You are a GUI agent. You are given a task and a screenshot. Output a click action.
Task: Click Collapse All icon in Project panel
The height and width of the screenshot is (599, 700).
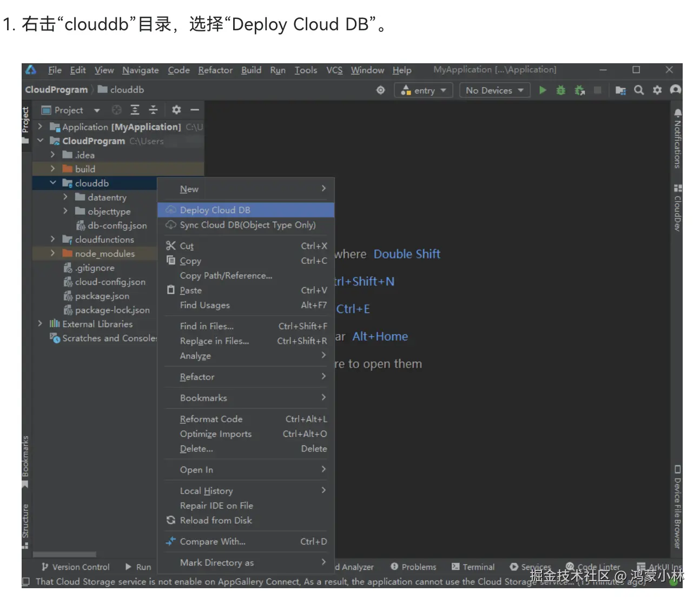pyautogui.click(x=154, y=110)
